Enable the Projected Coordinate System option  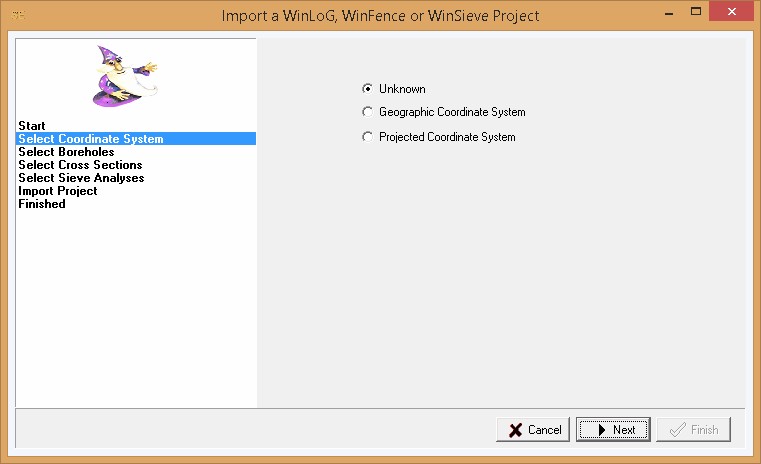368,137
